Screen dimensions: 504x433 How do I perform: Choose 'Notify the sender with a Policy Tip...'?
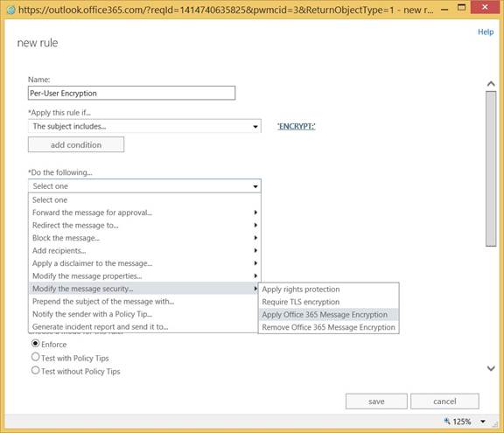[x=144, y=314]
